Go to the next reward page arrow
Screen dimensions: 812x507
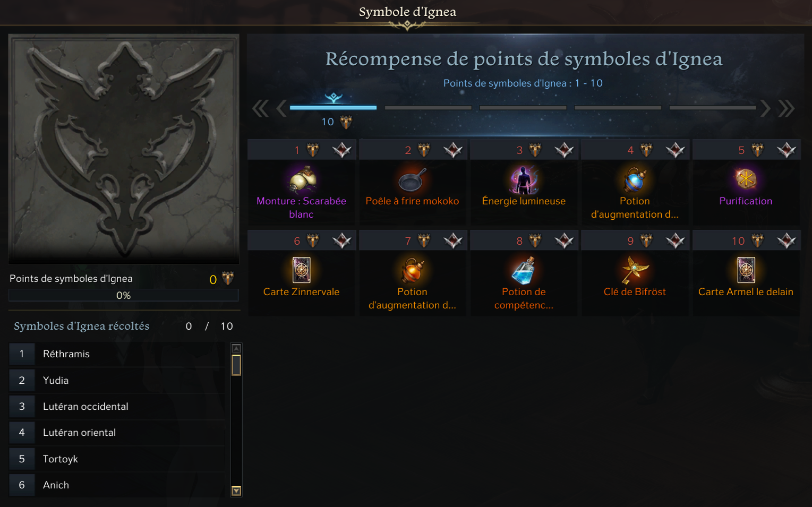765,108
